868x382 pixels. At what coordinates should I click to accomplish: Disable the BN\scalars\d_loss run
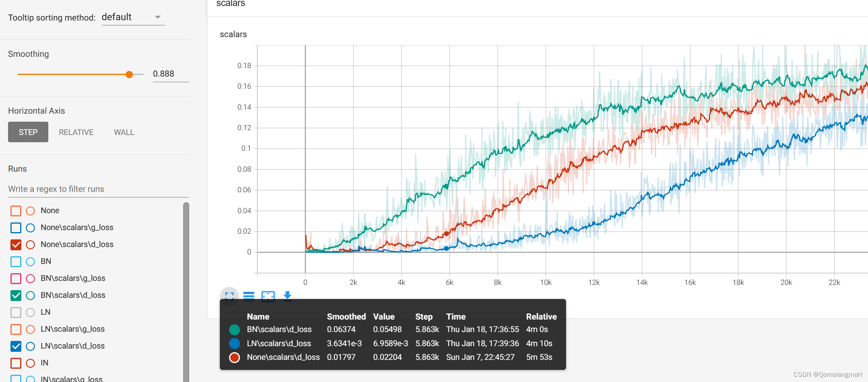pyautogui.click(x=15, y=295)
